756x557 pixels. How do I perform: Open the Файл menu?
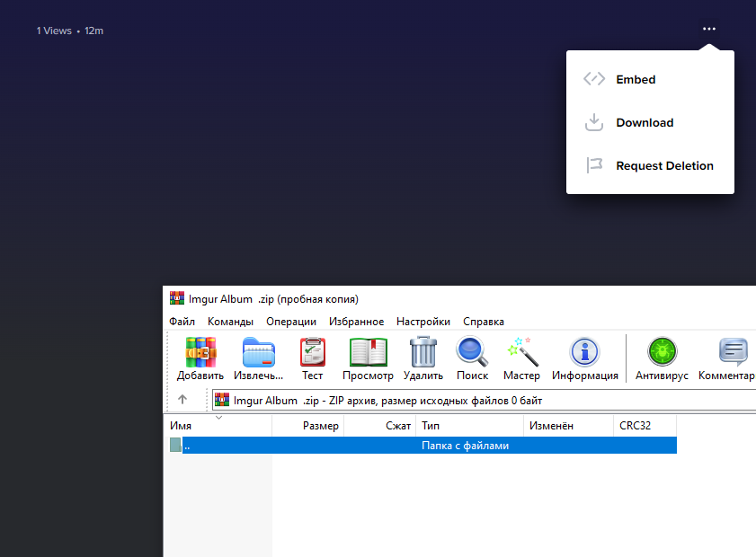click(182, 322)
